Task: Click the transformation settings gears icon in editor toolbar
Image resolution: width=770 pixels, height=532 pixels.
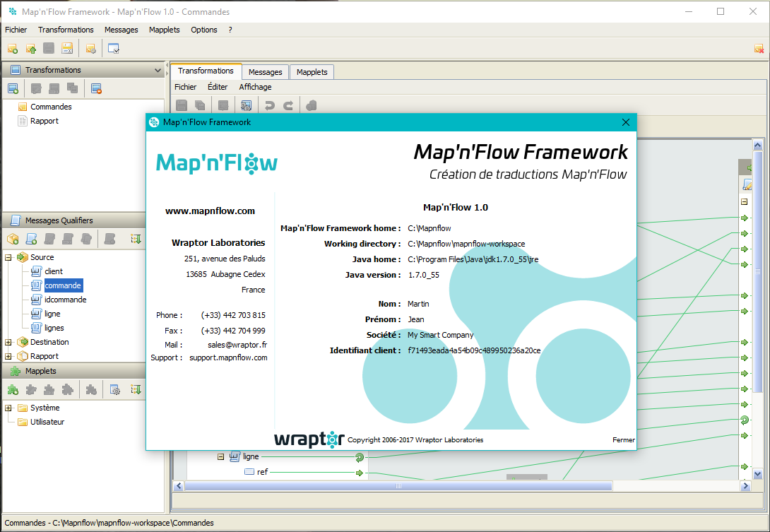Action: click(x=246, y=105)
